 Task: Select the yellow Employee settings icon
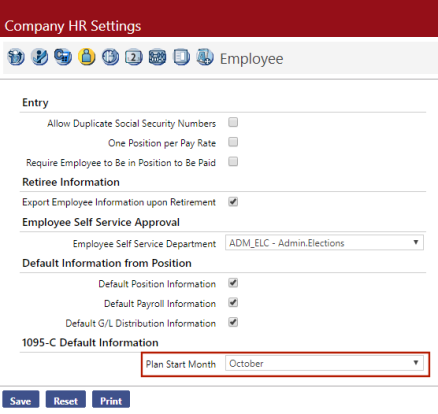(x=87, y=57)
